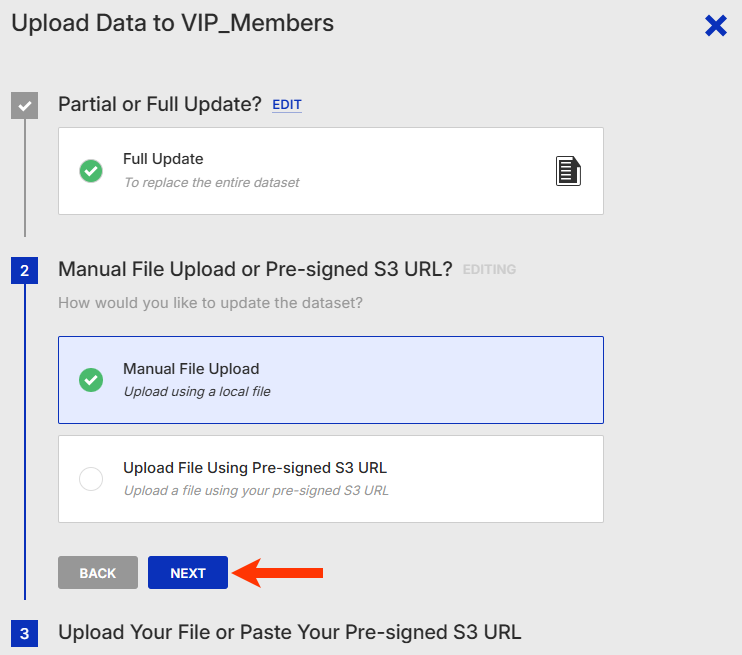Click the green check beside Full Update

tap(91, 171)
